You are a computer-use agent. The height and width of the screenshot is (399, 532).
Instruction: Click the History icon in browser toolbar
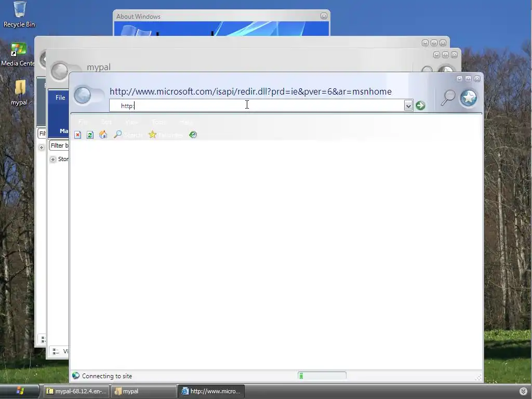pos(193,135)
